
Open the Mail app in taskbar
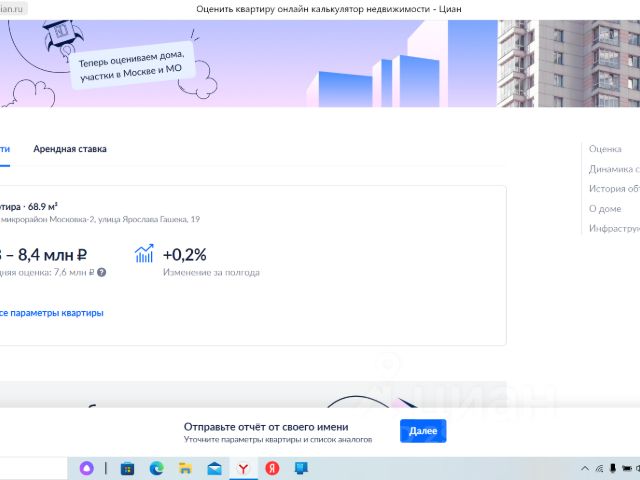(x=214, y=468)
